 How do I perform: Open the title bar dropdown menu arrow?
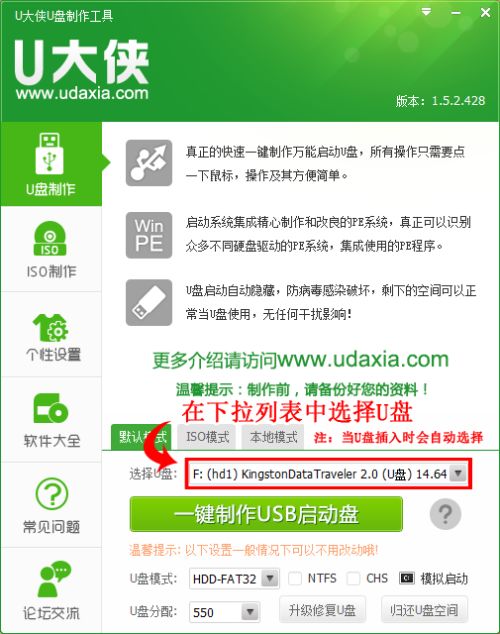click(426, 12)
